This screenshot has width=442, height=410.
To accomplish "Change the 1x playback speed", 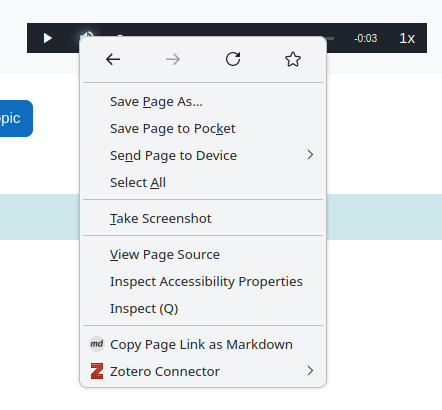I will (407, 38).
